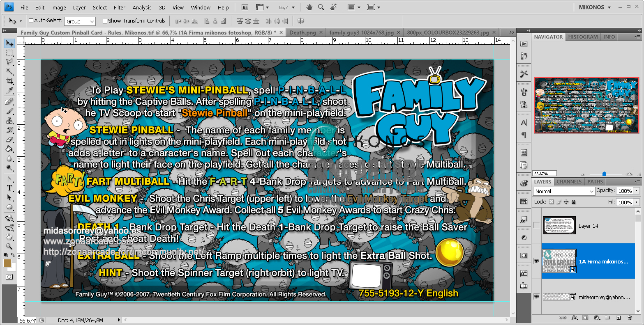Launch Adobe Bridge from the application bar
This screenshot has height=325, width=644.
pos(245,7)
